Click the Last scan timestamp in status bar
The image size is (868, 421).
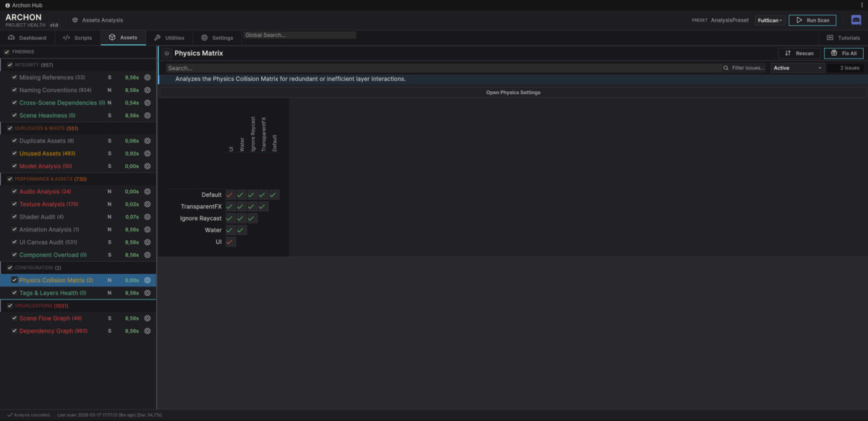(x=109, y=415)
